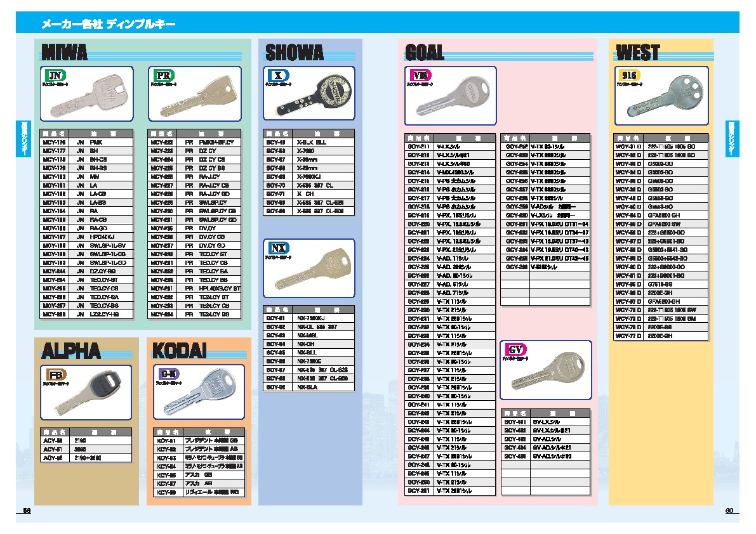Select the PR DV.CY GD description cell
756x534 pixels.
coord(209,245)
